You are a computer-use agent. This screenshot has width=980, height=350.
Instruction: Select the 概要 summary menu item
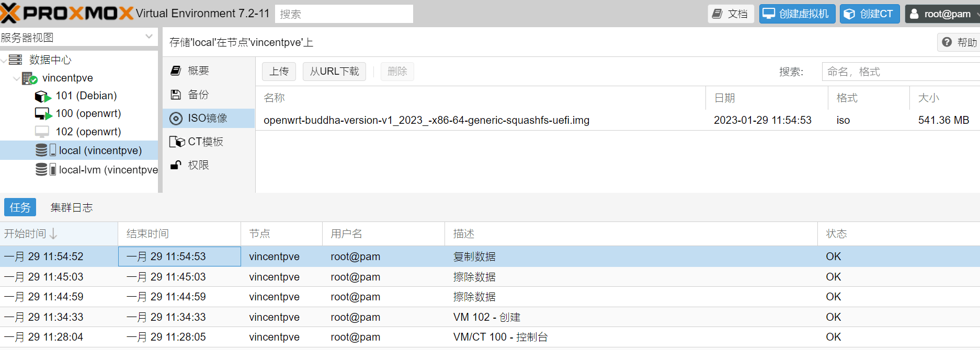coord(198,71)
